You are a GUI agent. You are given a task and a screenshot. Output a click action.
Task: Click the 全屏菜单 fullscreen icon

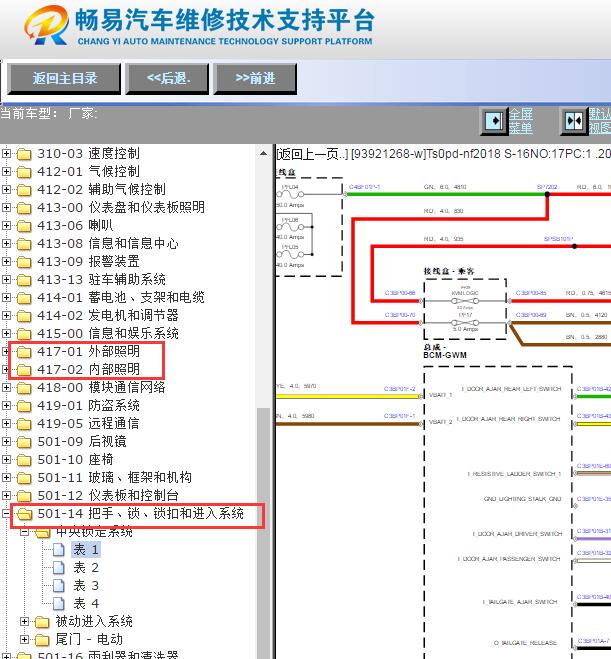coord(494,121)
